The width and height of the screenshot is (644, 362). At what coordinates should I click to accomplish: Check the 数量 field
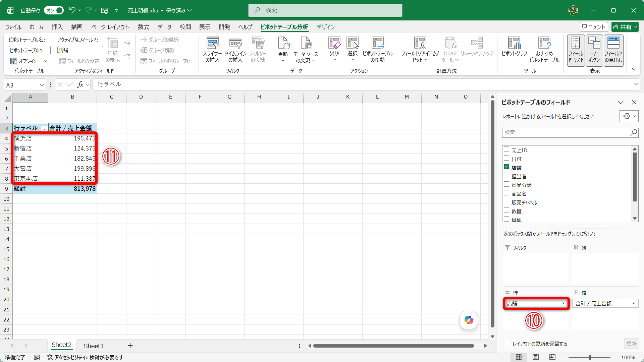[506, 210]
